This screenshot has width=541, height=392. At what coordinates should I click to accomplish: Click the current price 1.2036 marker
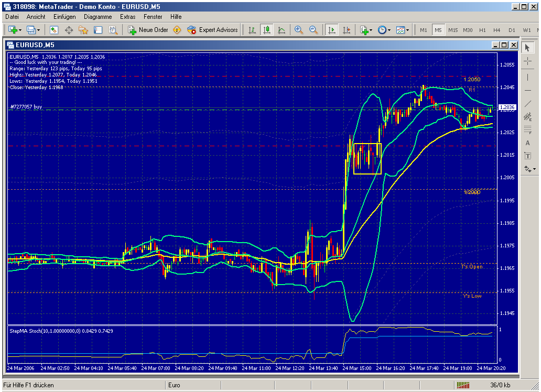(x=507, y=107)
